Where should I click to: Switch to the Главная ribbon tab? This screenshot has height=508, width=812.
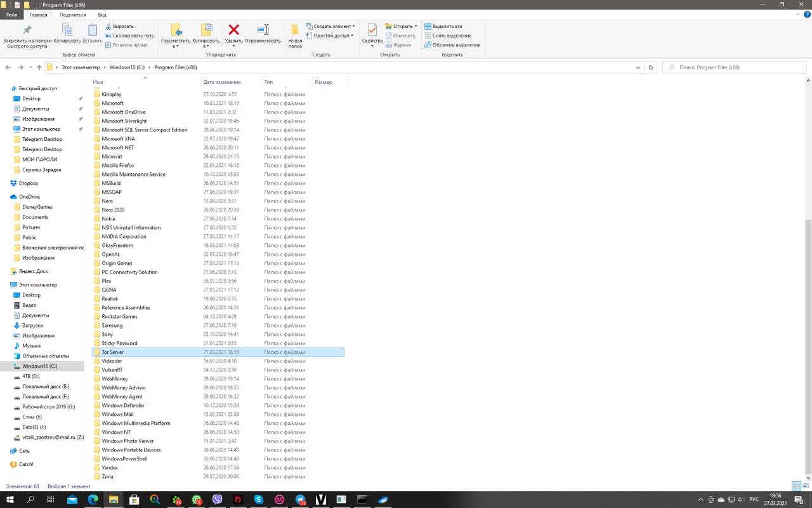(x=38, y=15)
